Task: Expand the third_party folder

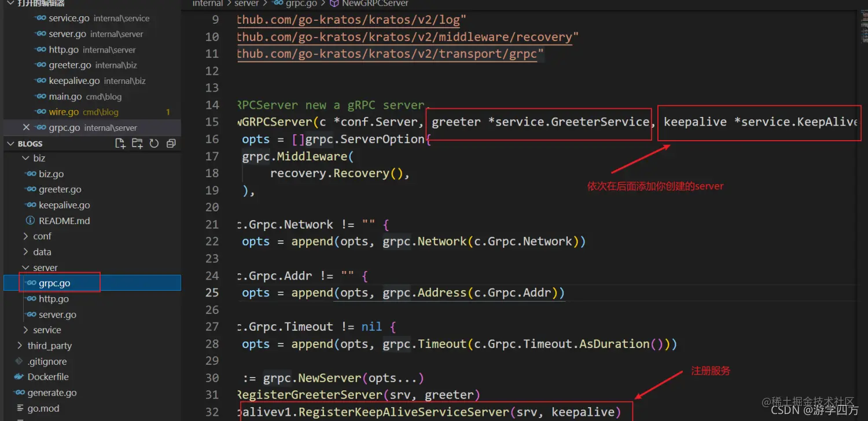Action: pos(20,346)
